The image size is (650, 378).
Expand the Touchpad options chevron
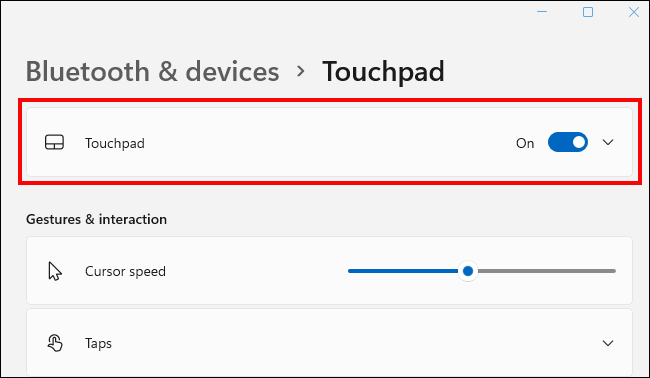pyautogui.click(x=608, y=142)
